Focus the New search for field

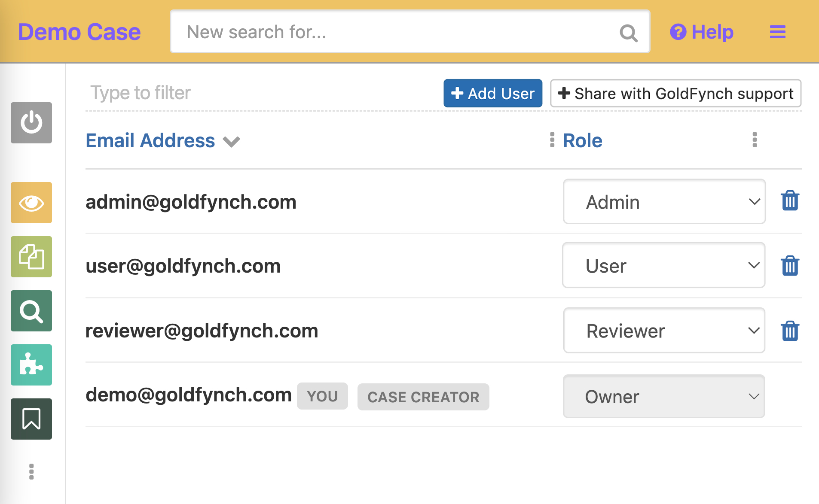click(x=410, y=32)
